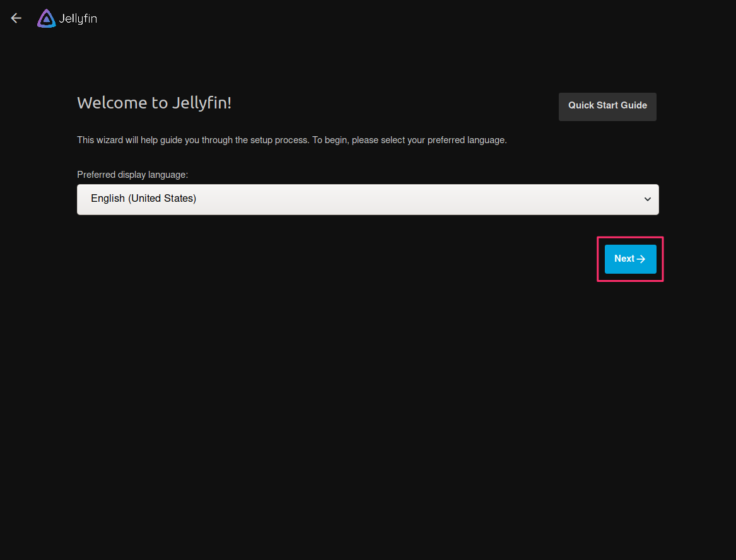Click the purple-blue Jellyfin emblem
Viewport: 736px width, 560px height.
(46, 18)
